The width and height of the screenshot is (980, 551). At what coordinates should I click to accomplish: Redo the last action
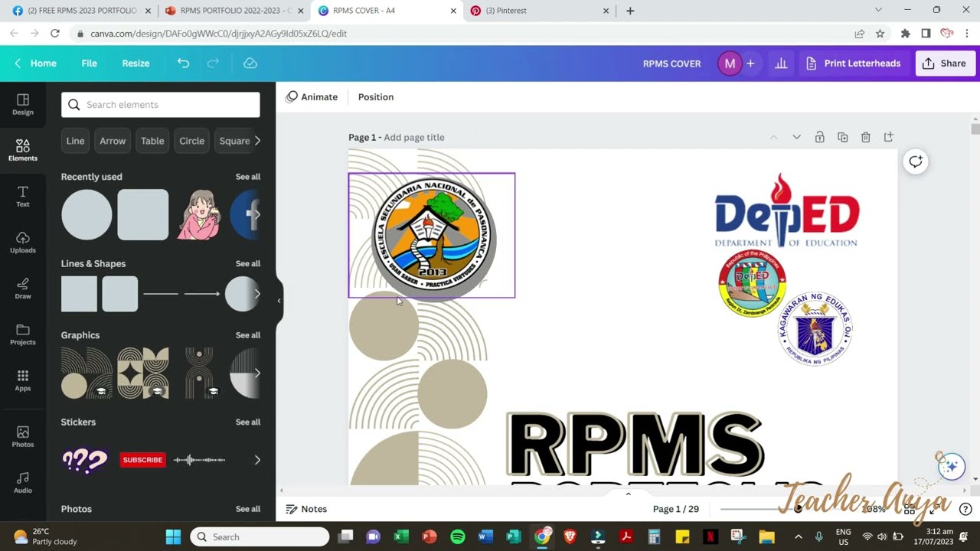click(x=214, y=64)
